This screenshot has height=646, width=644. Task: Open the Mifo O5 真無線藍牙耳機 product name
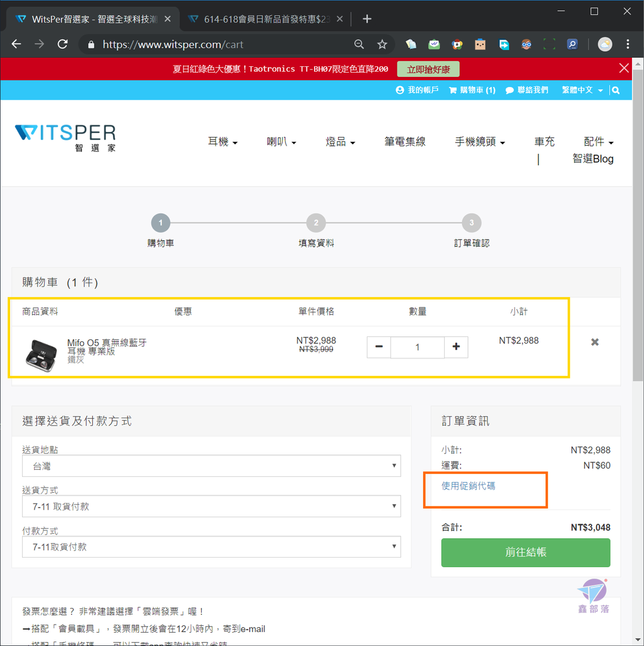click(x=107, y=346)
